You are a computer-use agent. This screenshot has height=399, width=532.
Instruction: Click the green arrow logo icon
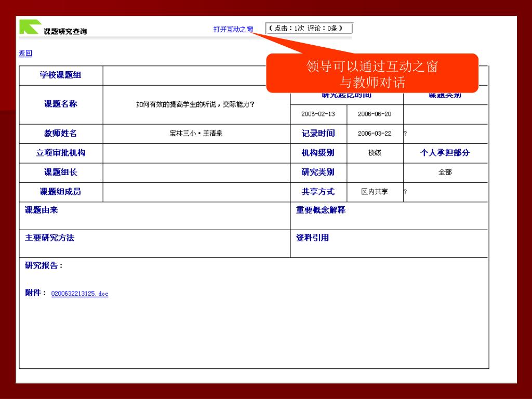pos(30,27)
